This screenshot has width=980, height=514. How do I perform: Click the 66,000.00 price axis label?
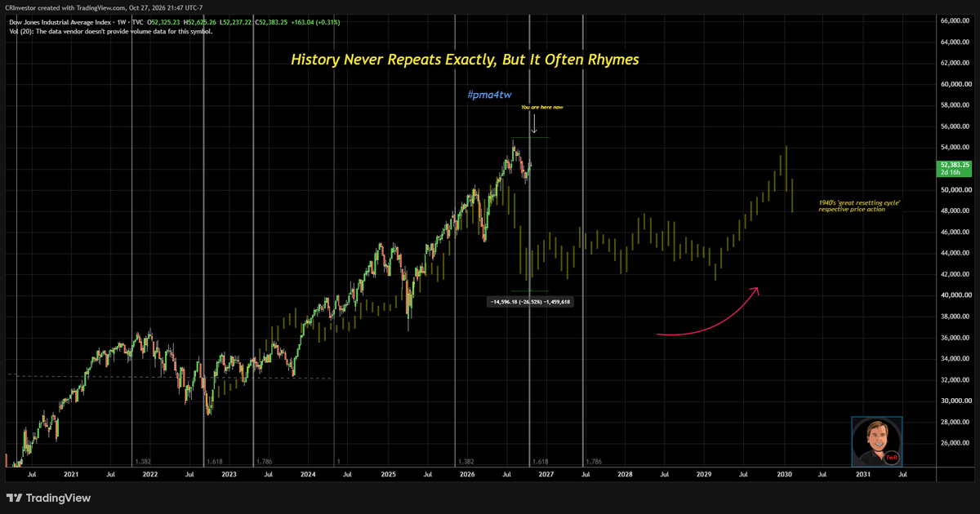[955, 20]
